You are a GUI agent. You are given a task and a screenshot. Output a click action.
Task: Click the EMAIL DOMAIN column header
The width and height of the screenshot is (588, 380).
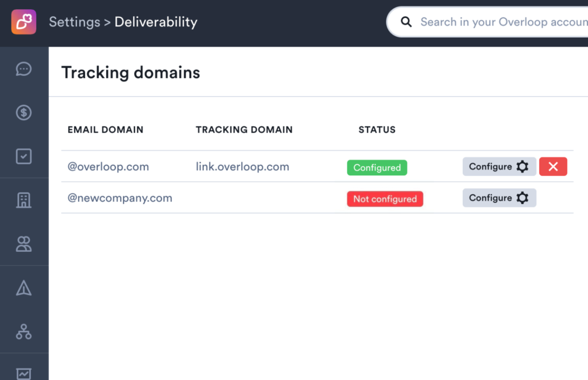pos(106,129)
